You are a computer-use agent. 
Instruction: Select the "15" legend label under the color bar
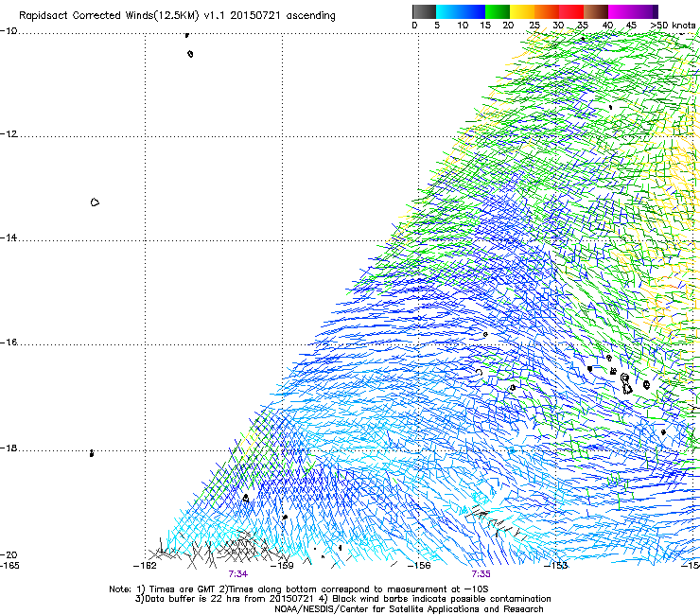tap(485, 26)
